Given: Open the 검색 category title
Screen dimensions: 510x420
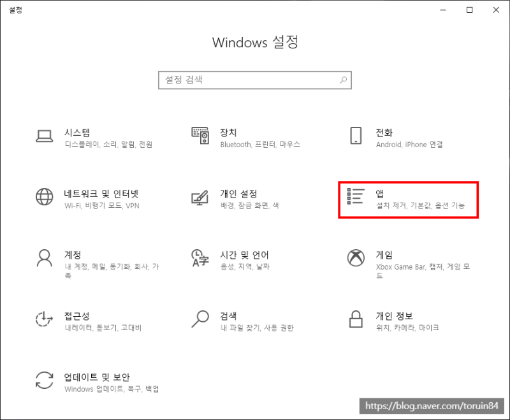Looking at the screenshot, I should pyautogui.click(x=228, y=316).
